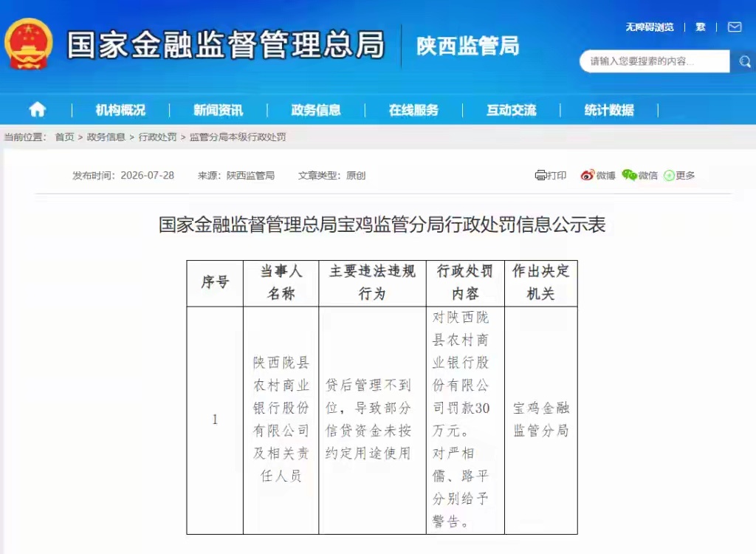756x554 pixels.
Task: Click 行政处罚 in the breadcrumb
Action: pos(158,137)
